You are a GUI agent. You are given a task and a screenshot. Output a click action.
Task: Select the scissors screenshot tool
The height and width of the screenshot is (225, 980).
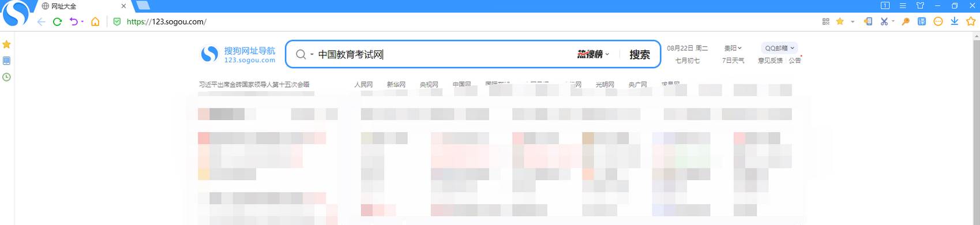[x=884, y=22]
